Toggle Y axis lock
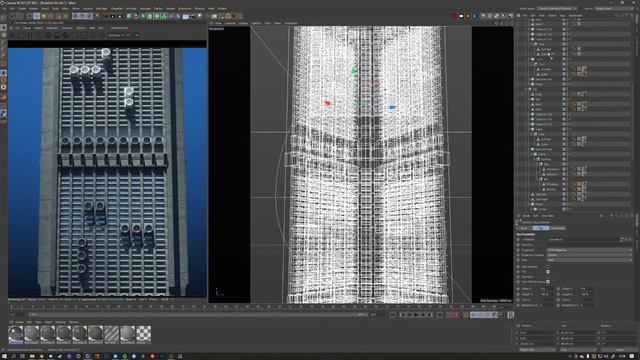Viewport: 640px width, 360px height. 82,16
